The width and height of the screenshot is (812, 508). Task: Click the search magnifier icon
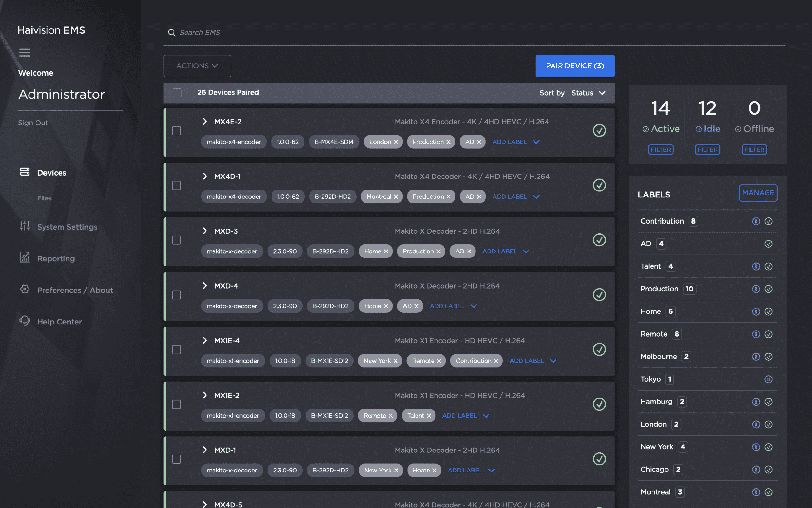[x=172, y=33]
